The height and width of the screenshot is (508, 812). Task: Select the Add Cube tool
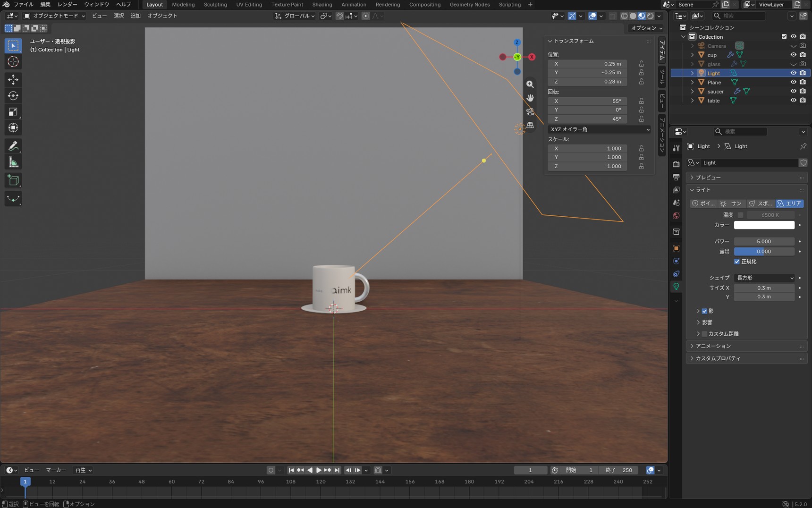point(13,180)
